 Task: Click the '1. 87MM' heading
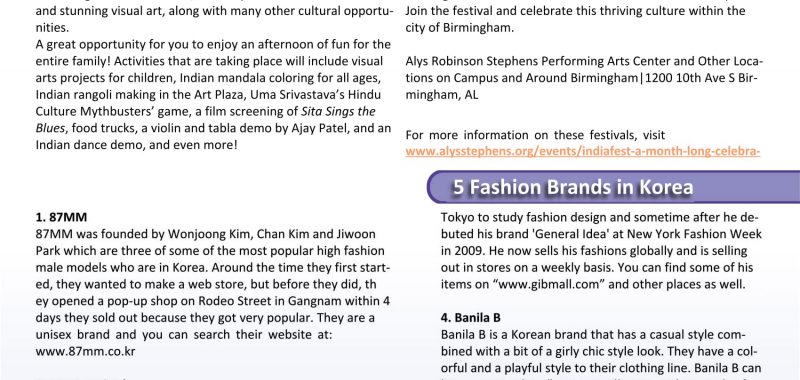coord(61,217)
